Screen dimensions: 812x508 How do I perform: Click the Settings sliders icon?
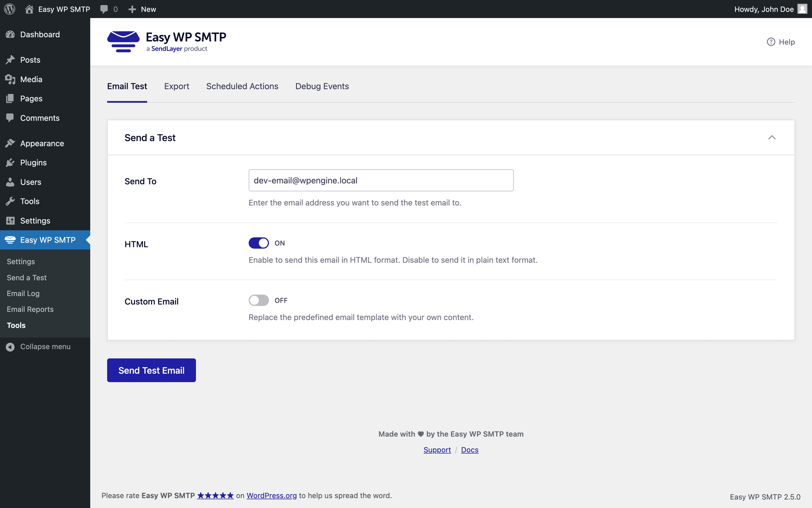click(x=10, y=221)
